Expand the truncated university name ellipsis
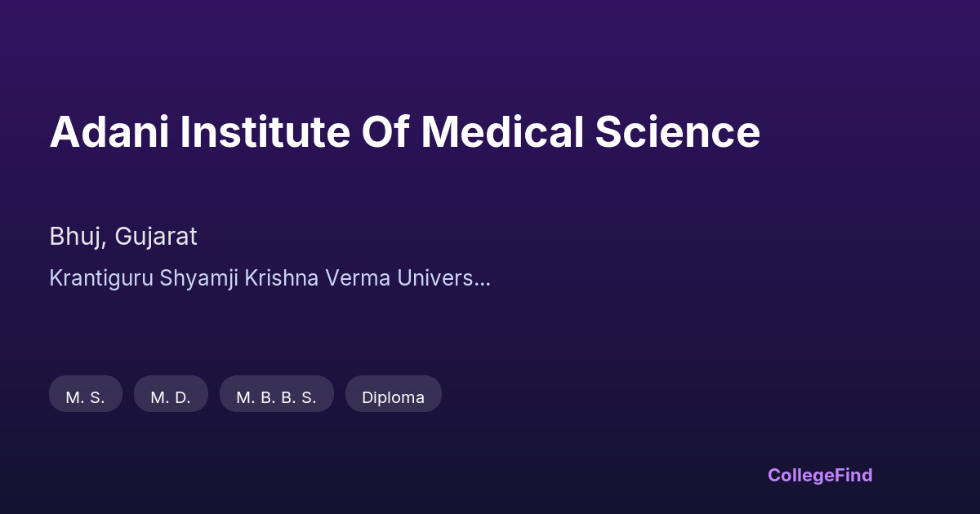 (482, 279)
